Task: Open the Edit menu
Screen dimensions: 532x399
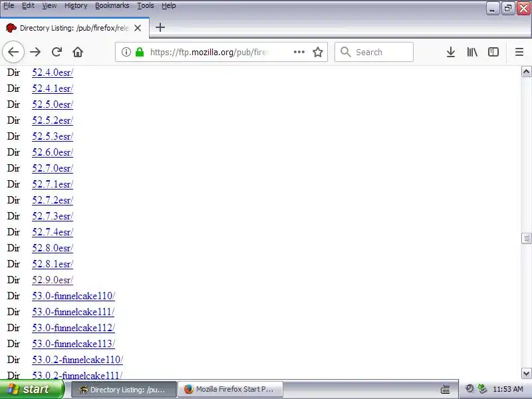Action: point(28,5)
